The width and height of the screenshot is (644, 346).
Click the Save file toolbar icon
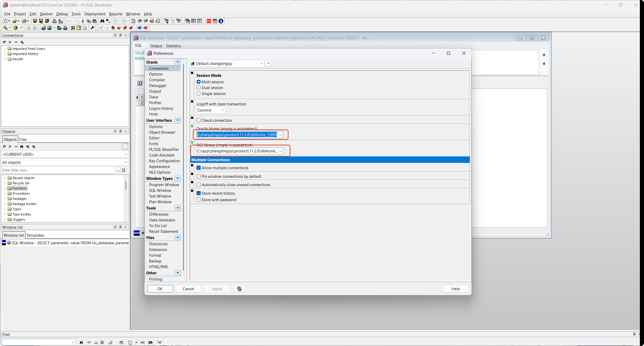35,21
